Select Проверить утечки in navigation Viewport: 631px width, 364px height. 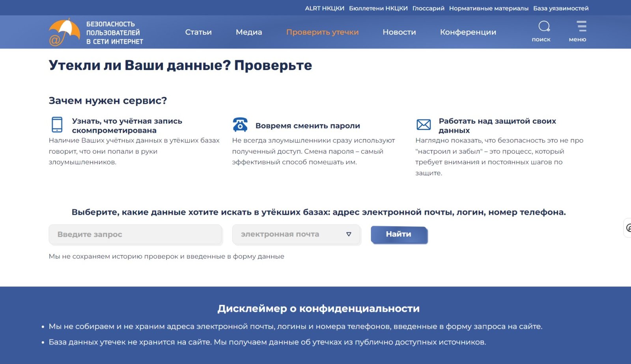(322, 32)
